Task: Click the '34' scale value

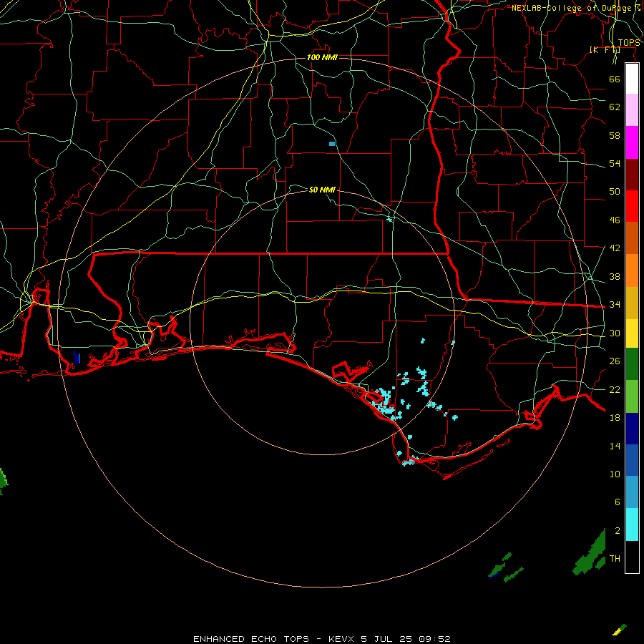Action: [615, 305]
